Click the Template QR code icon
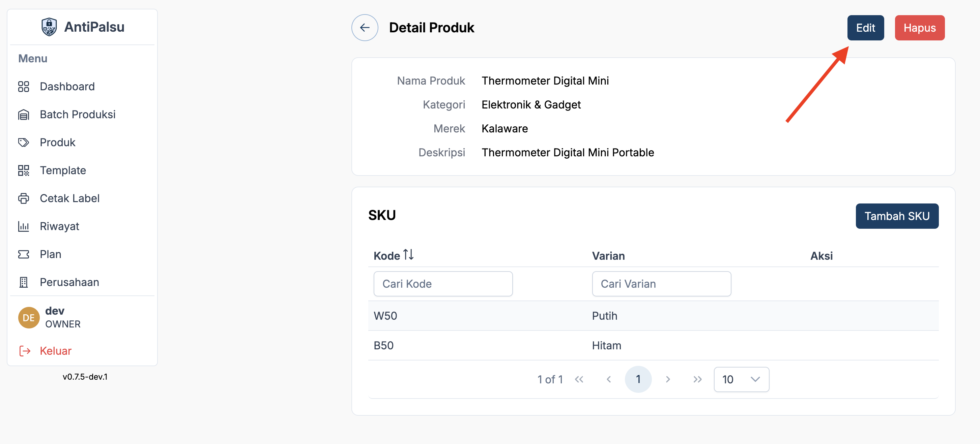The width and height of the screenshot is (980, 444). click(x=24, y=170)
